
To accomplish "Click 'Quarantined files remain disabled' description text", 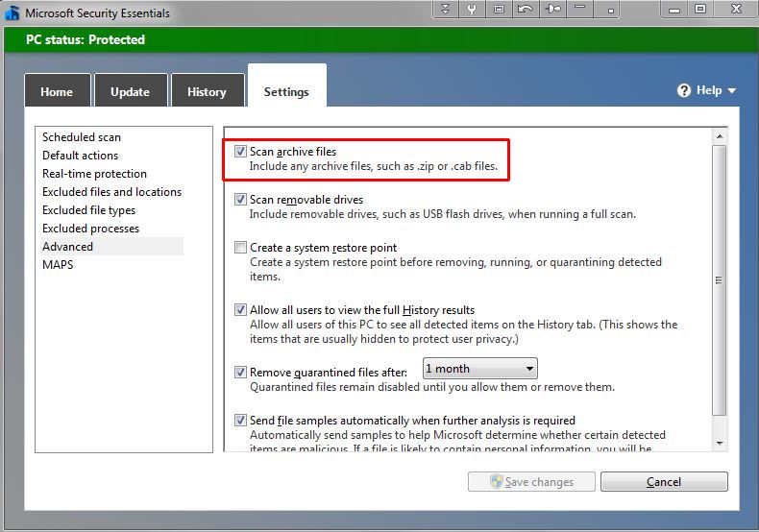I will point(432,387).
